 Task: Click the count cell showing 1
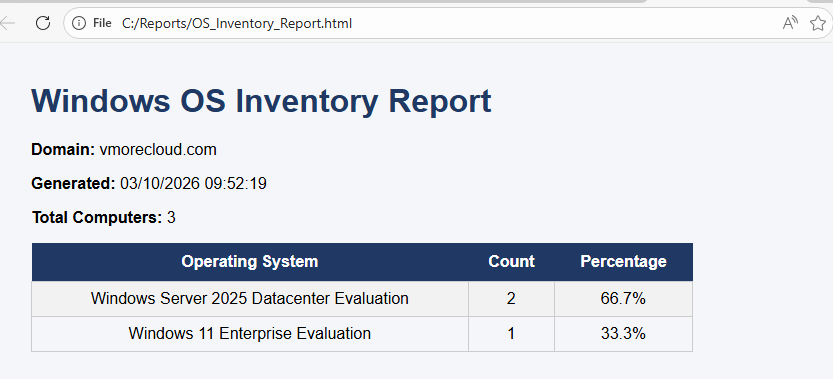512,334
